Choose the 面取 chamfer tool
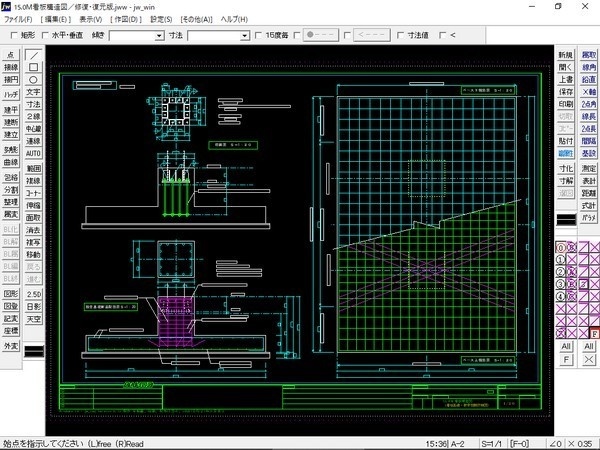 [x=33, y=217]
